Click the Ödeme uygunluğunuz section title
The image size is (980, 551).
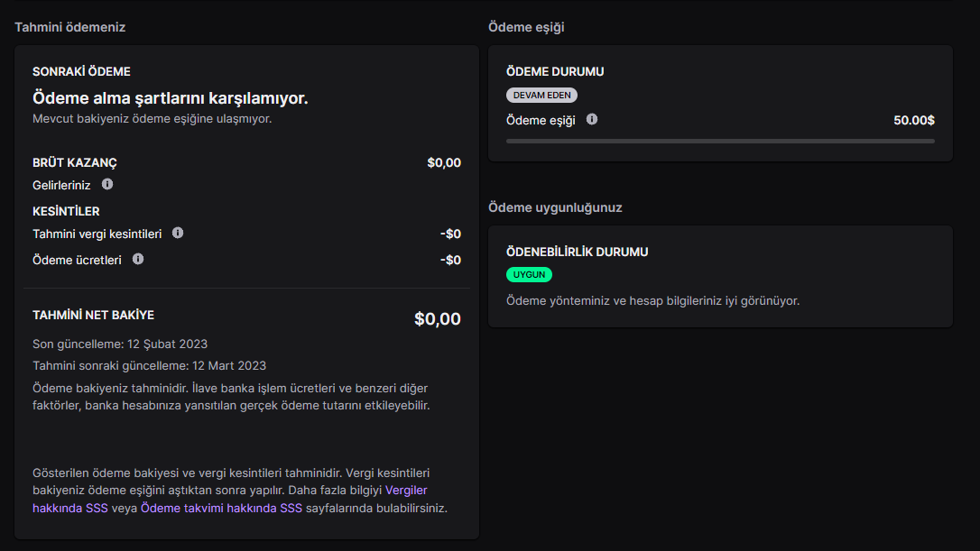click(555, 207)
